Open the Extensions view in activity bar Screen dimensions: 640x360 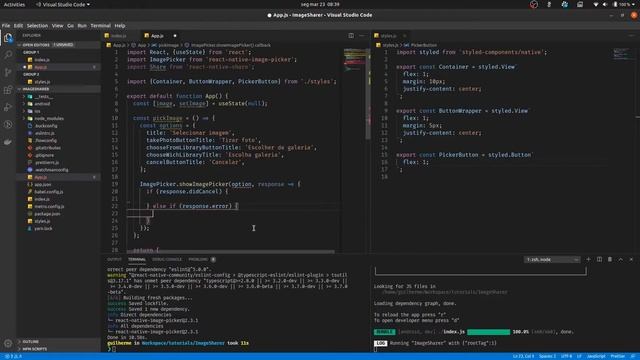[x=8, y=90]
